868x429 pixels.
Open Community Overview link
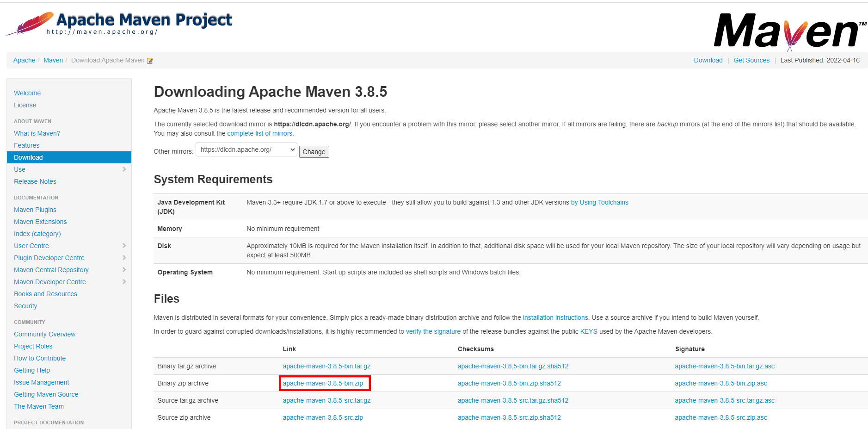(44, 334)
